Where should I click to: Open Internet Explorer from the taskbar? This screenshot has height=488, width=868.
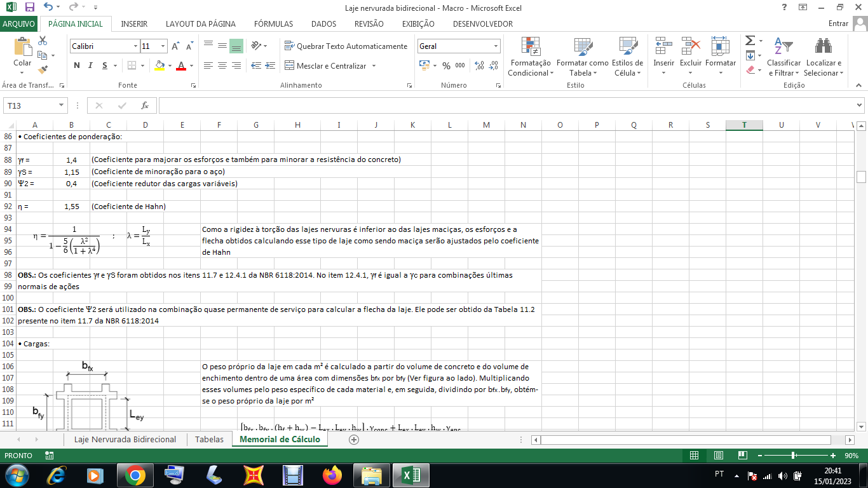(57, 475)
